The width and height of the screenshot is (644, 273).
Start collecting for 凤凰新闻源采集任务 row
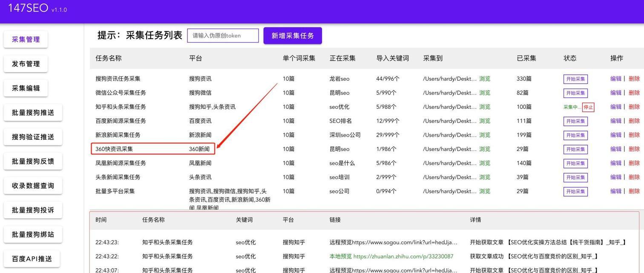coord(575,163)
